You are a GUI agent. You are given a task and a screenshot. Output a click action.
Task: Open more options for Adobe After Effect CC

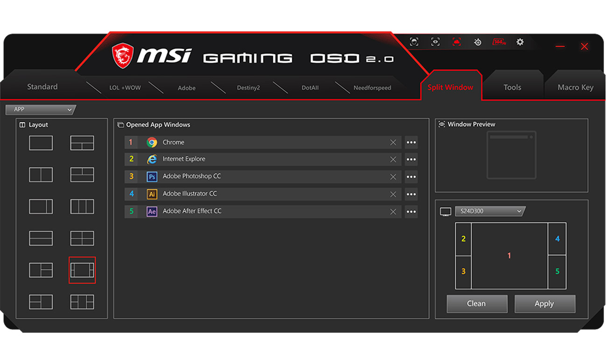(411, 211)
